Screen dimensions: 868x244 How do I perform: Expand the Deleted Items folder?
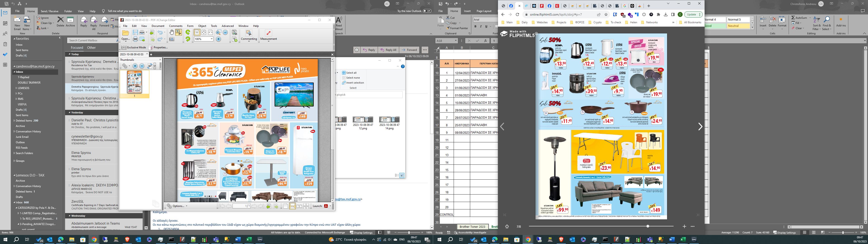(x=14, y=121)
